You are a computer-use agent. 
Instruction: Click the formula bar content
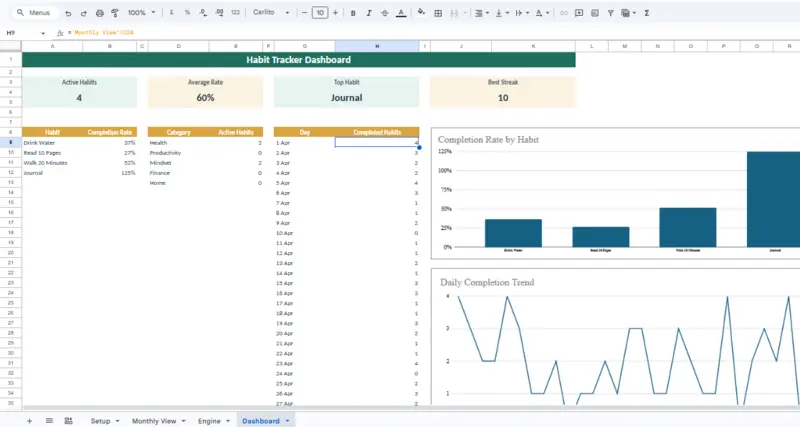[x=101, y=33]
